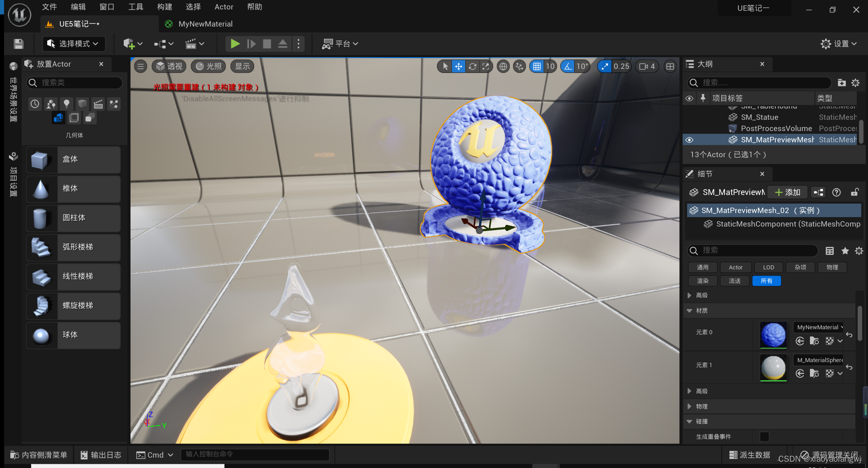Select the Visual Effects sparkle category icon

click(x=114, y=104)
